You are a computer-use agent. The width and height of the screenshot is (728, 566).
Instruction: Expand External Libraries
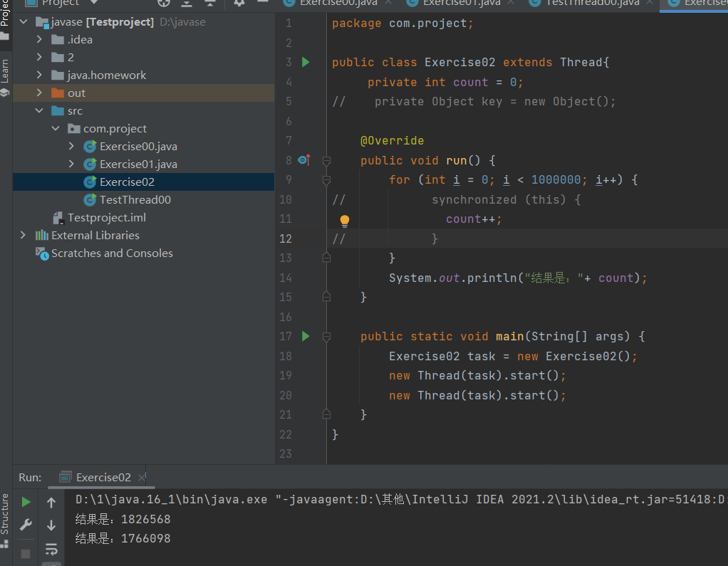(x=23, y=235)
